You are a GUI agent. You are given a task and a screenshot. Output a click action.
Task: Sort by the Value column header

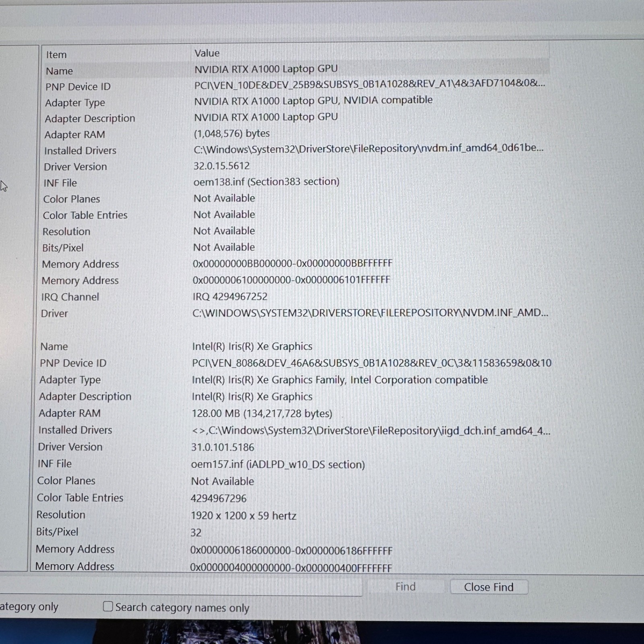click(207, 53)
